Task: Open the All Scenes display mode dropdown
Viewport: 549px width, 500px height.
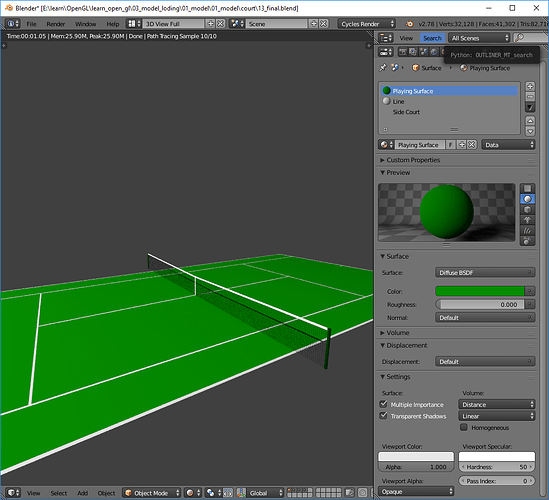Action: [x=479, y=38]
